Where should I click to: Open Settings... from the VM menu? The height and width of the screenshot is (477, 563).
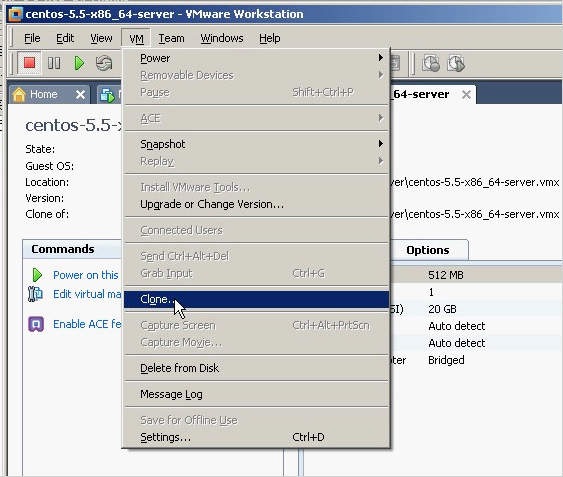tap(256, 437)
